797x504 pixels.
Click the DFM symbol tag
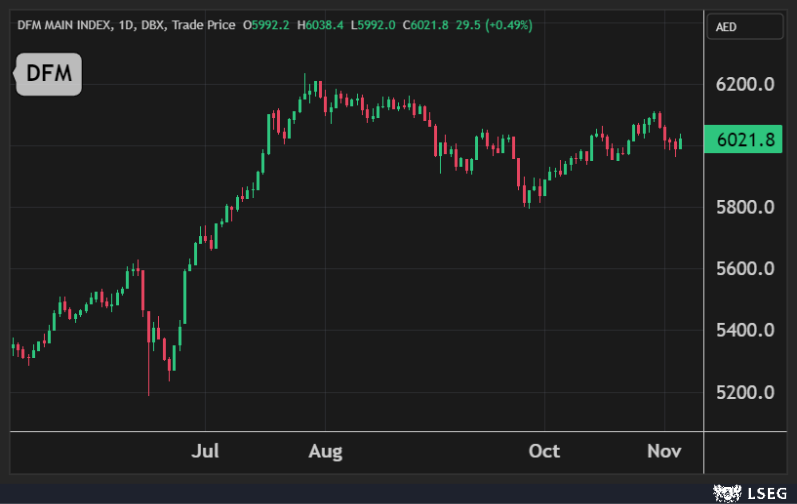[48, 73]
